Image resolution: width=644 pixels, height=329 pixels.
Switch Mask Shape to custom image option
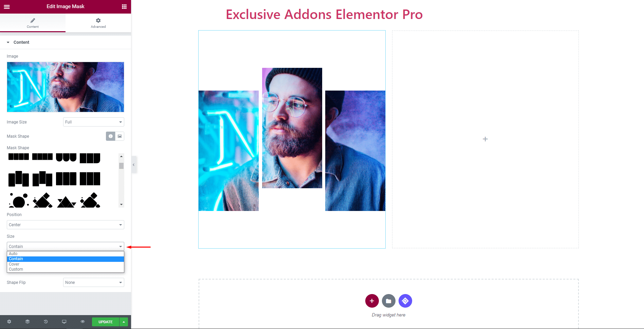120,136
